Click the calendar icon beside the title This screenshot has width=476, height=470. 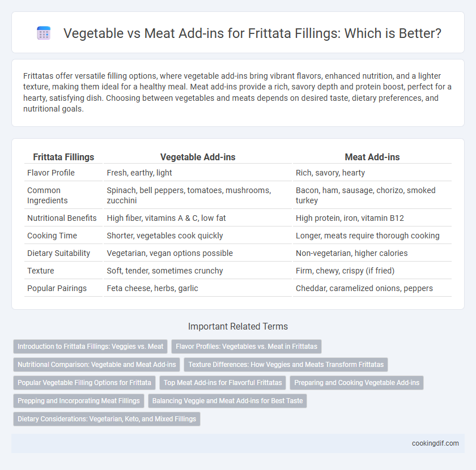[x=44, y=33]
